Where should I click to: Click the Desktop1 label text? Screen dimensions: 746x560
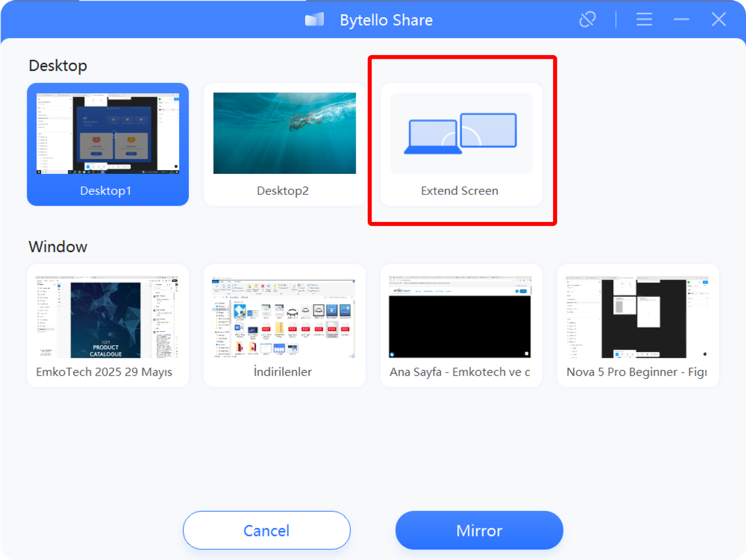coord(106,191)
